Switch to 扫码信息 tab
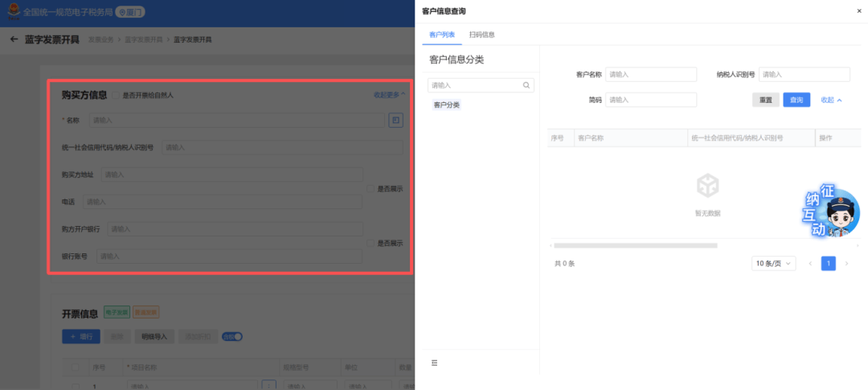Image resolution: width=868 pixels, height=390 pixels. point(482,35)
